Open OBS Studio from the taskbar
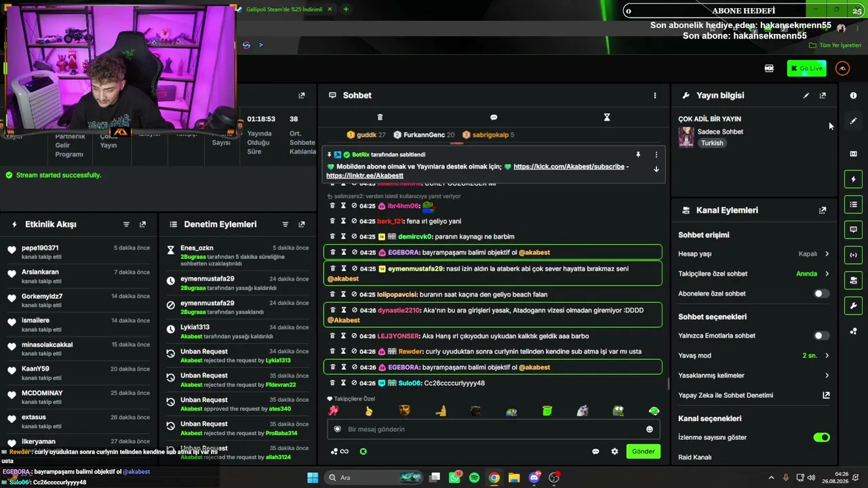 tap(554, 478)
